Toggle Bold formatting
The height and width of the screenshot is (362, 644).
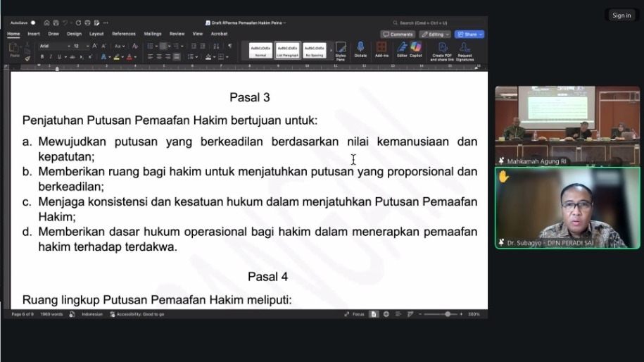[42, 56]
